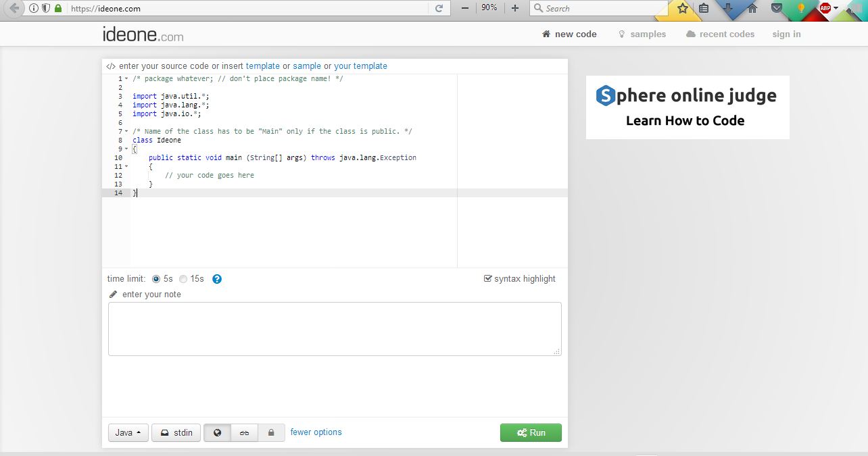This screenshot has width=868, height=456.
Task: Go to browser home page icon
Action: point(752,9)
